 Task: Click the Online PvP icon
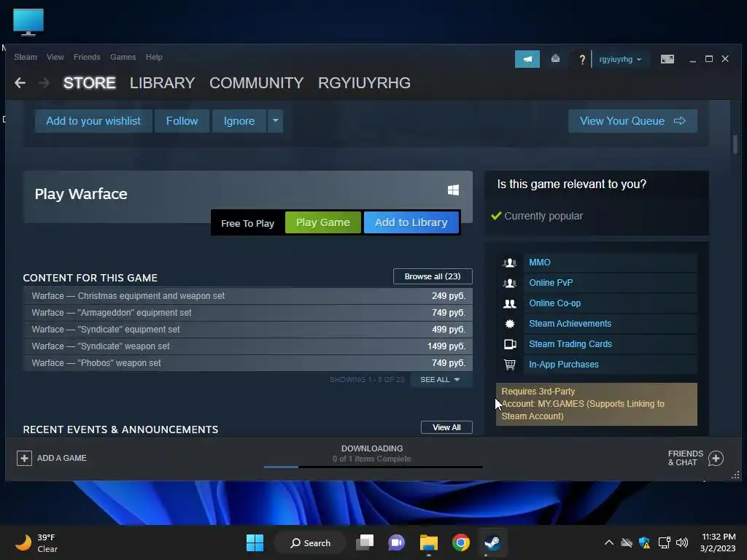click(509, 283)
